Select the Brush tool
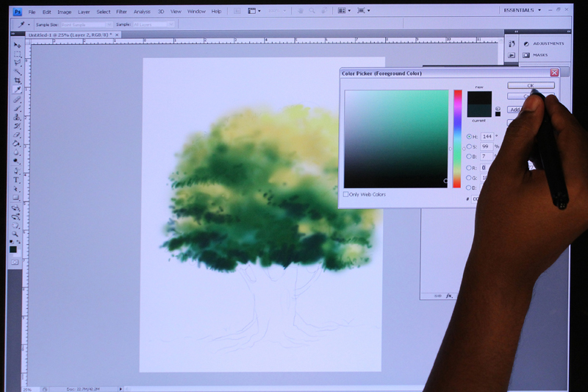588x392 pixels. [x=17, y=108]
